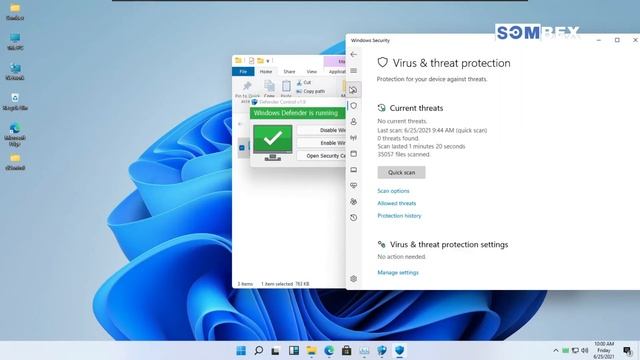Image resolution: width=640 pixels, height=360 pixels.
Task: Select the top folder icon on desktop
Action: [x=15, y=12]
